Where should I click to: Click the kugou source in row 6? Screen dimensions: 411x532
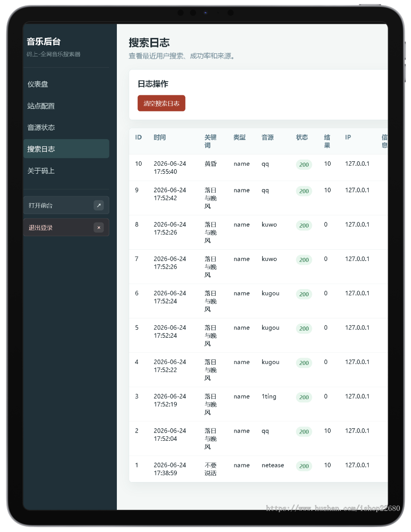pyautogui.click(x=270, y=294)
